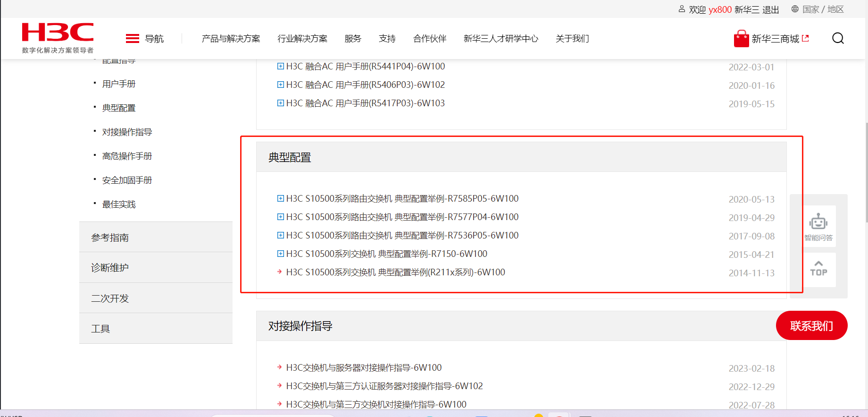
Task: Open the 关于我们 menu
Action: pyautogui.click(x=572, y=39)
